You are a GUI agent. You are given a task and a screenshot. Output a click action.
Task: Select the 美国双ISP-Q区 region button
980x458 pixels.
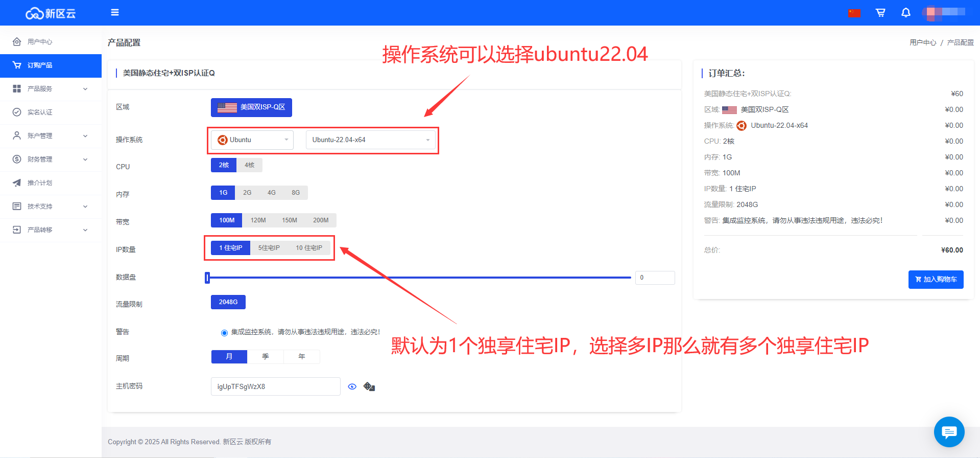[251, 107]
